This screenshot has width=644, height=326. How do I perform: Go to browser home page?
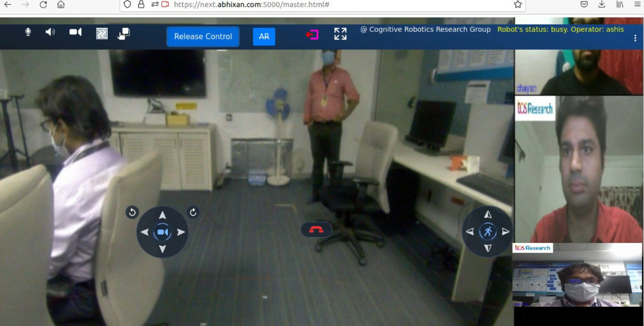61,5
